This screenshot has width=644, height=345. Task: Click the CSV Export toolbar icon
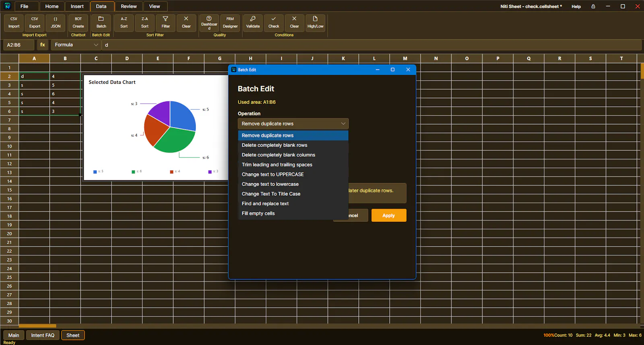[x=35, y=23]
